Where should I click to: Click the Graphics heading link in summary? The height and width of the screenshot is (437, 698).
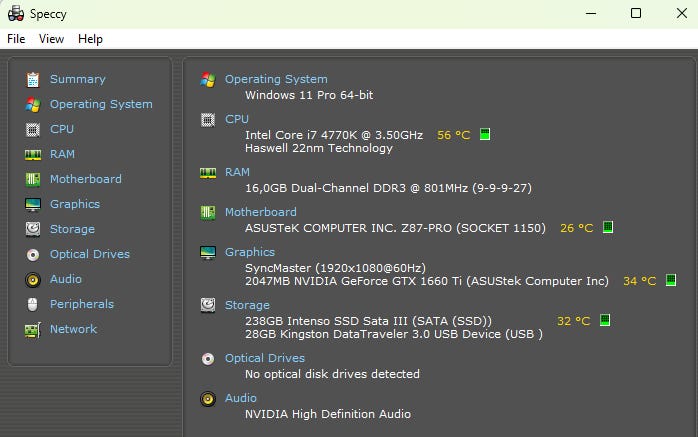click(250, 252)
